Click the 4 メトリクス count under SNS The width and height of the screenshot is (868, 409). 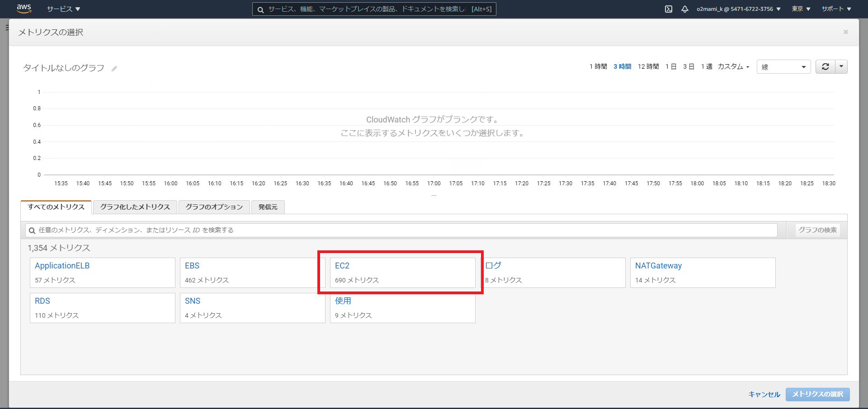click(203, 315)
